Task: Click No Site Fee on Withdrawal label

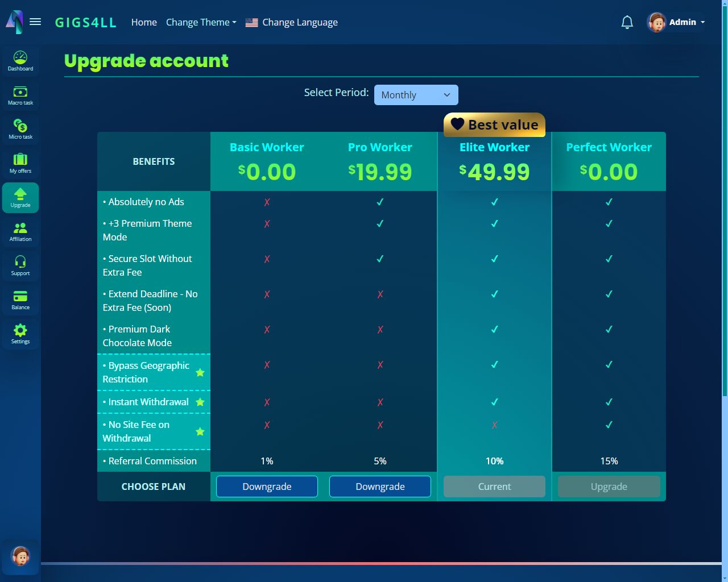Action: pos(136,431)
